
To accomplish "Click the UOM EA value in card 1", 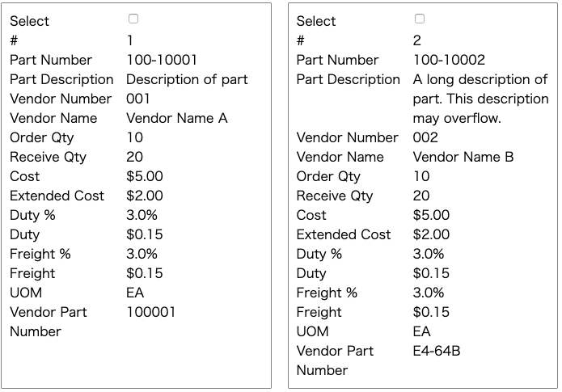I will (x=135, y=293).
